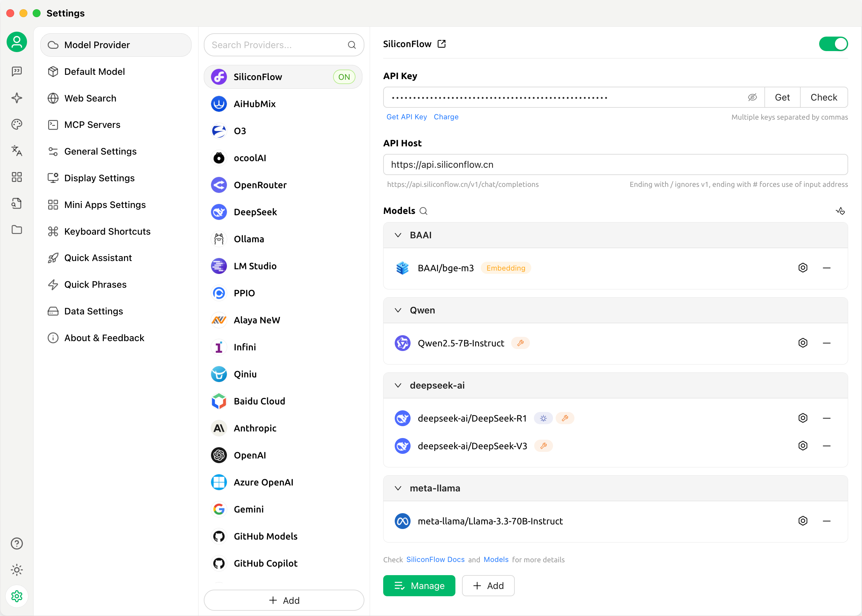The height and width of the screenshot is (616, 862).
Task: Open the paintings palette icon in sidebar
Action: (17, 124)
